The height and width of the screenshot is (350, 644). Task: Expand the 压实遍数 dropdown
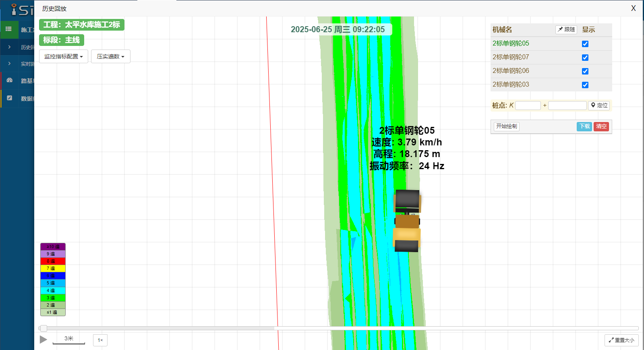[x=110, y=56]
